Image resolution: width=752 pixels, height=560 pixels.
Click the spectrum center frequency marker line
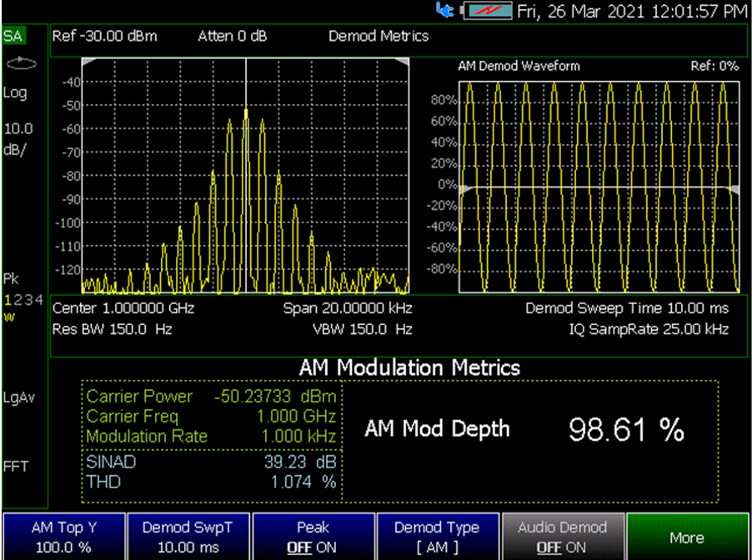coord(246,176)
